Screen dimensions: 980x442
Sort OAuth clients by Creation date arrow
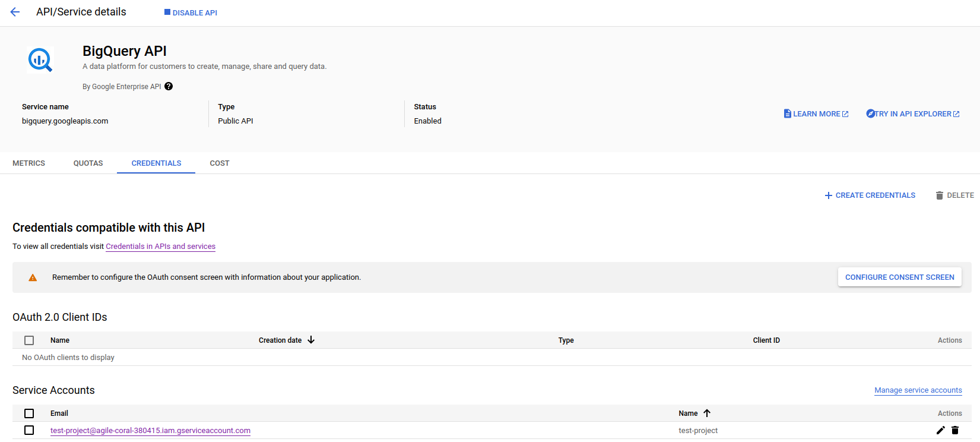311,340
